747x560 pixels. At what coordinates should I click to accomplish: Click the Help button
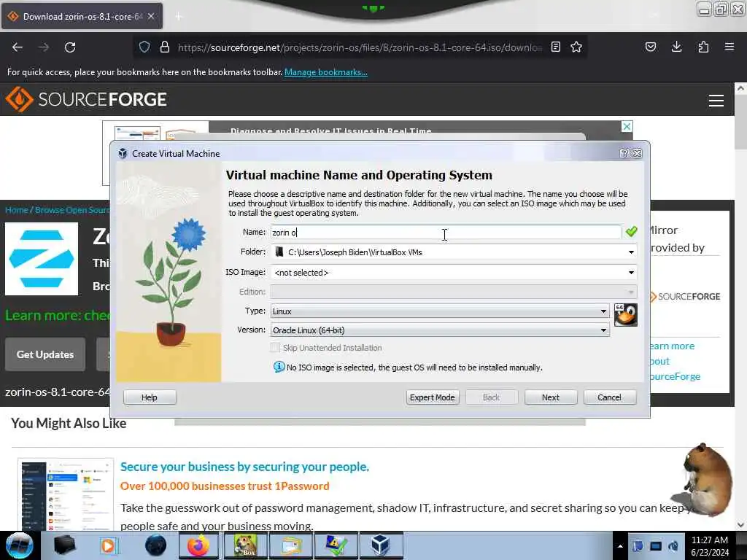point(150,397)
